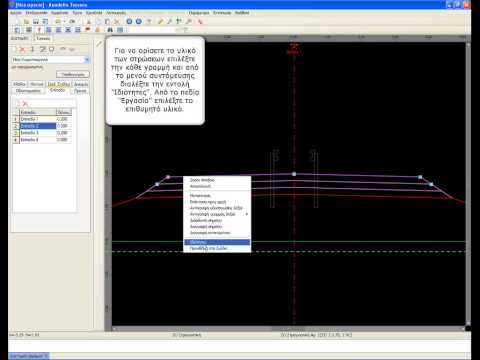Click the red flag icon in second toolbar row

tap(88, 30)
